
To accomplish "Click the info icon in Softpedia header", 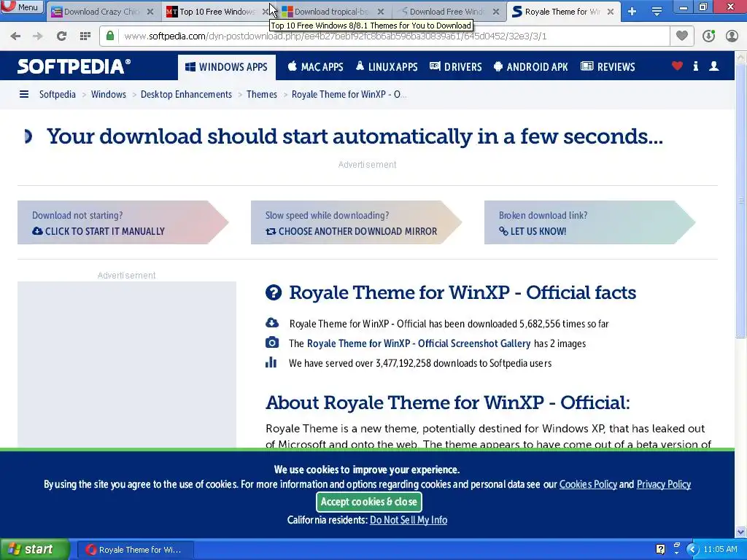I will point(695,66).
